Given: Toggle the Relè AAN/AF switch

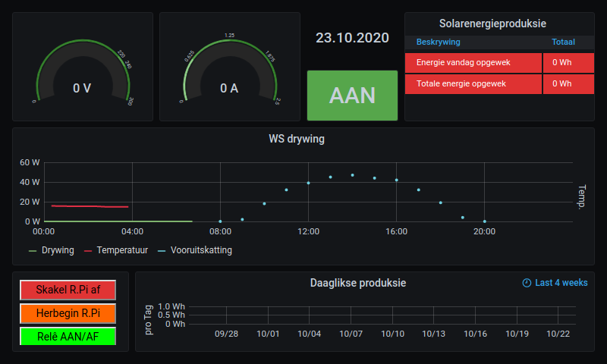Looking at the screenshot, I should (x=69, y=336).
